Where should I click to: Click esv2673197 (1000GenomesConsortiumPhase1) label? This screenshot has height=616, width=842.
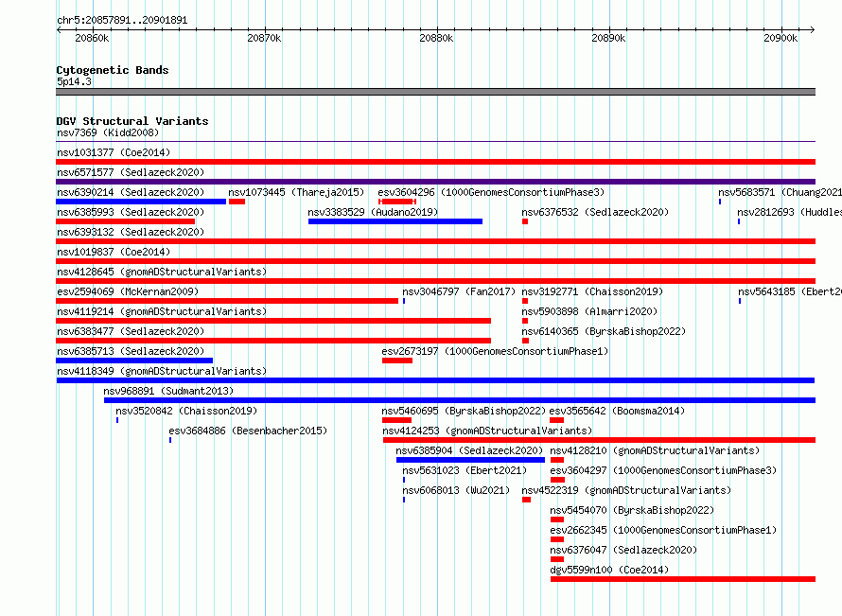coord(495,351)
